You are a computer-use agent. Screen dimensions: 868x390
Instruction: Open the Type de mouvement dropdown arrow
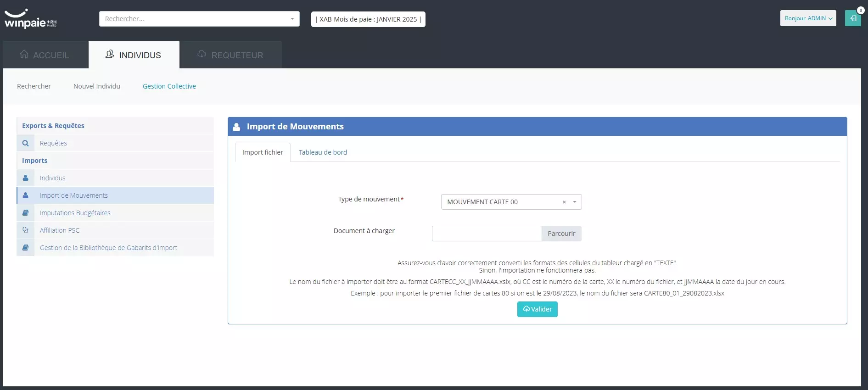pyautogui.click(x=574, y=202)
